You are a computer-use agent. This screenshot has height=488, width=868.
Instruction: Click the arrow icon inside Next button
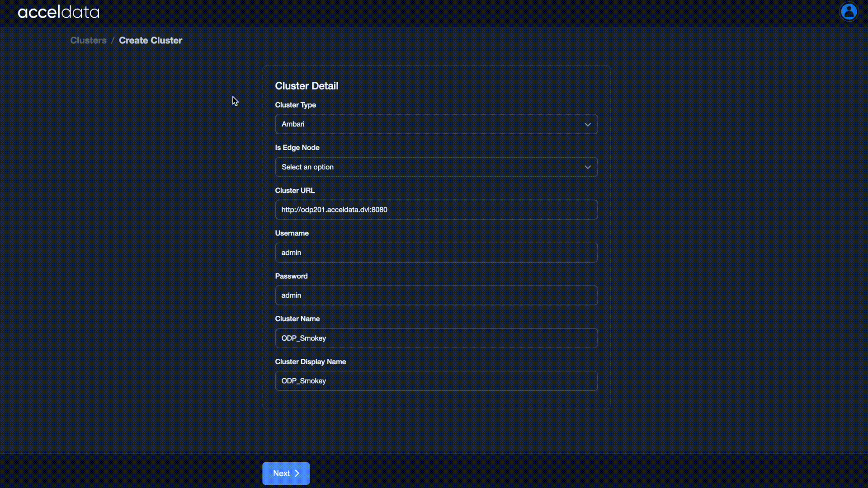pyautogui.click(x=297, y=473)
